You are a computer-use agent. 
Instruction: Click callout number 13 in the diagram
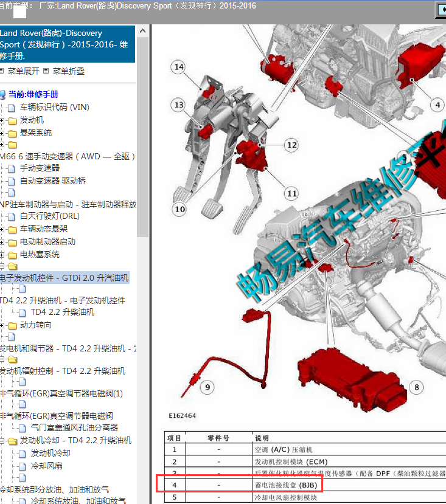click(x=179, y=105)
